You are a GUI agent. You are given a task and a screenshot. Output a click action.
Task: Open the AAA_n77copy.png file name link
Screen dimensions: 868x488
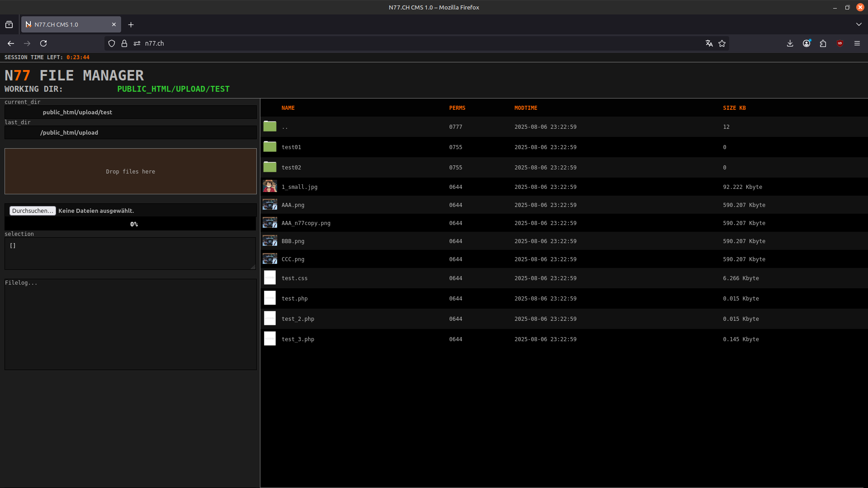(306, 223)
